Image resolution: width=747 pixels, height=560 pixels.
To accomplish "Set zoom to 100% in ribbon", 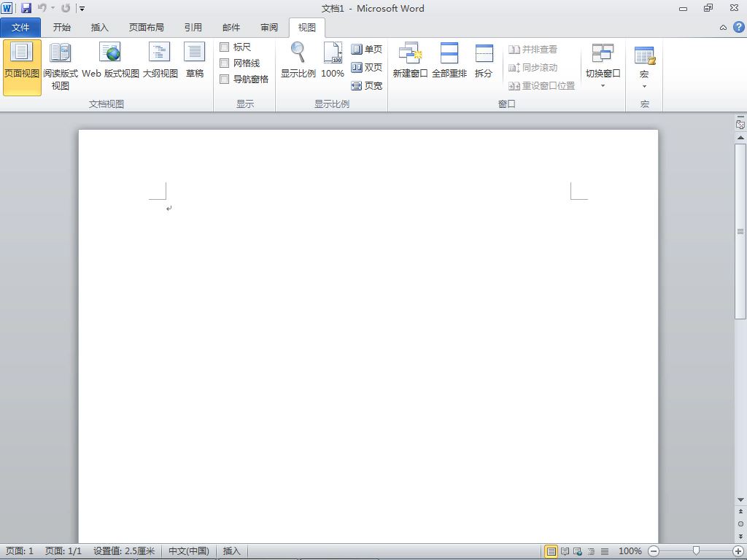I will point(333,61).
